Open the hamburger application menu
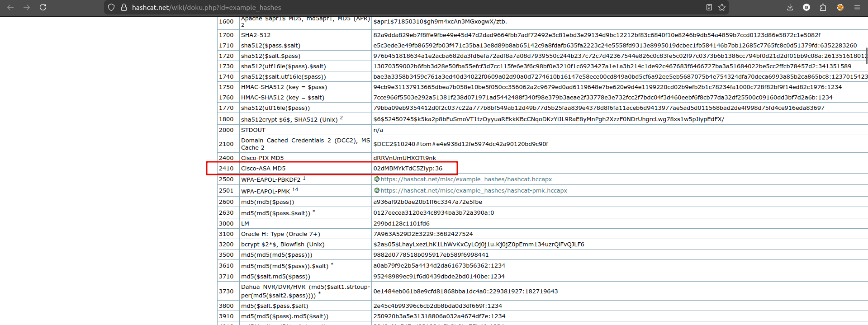 [857, 7]
